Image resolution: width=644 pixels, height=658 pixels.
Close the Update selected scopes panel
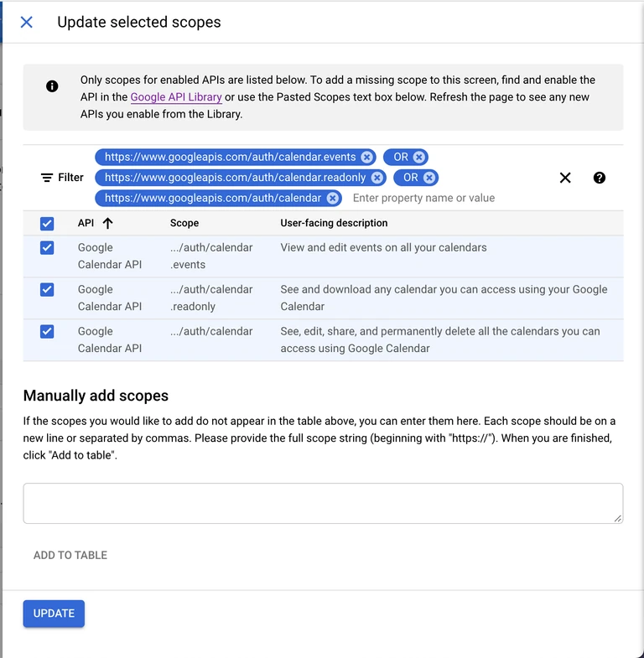[27, 23]
